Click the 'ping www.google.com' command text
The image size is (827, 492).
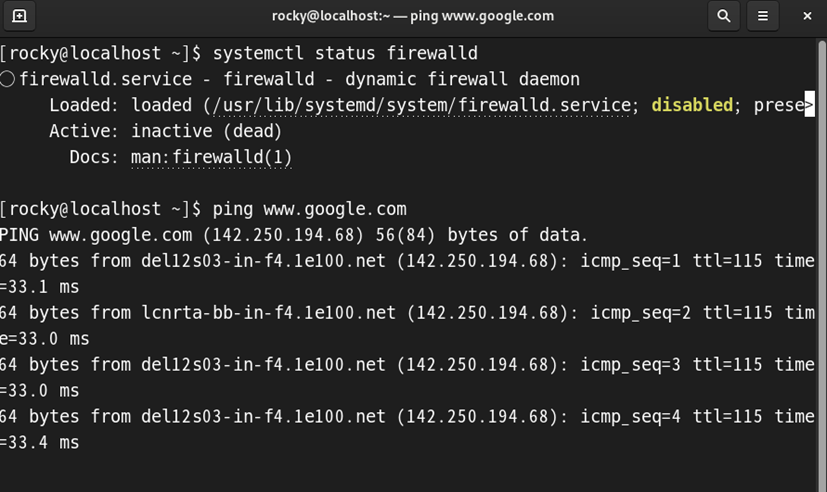coord(310,209)
